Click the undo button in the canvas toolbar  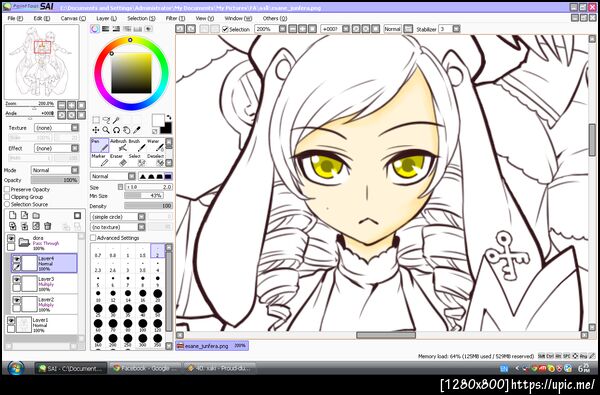coord(180,29)
